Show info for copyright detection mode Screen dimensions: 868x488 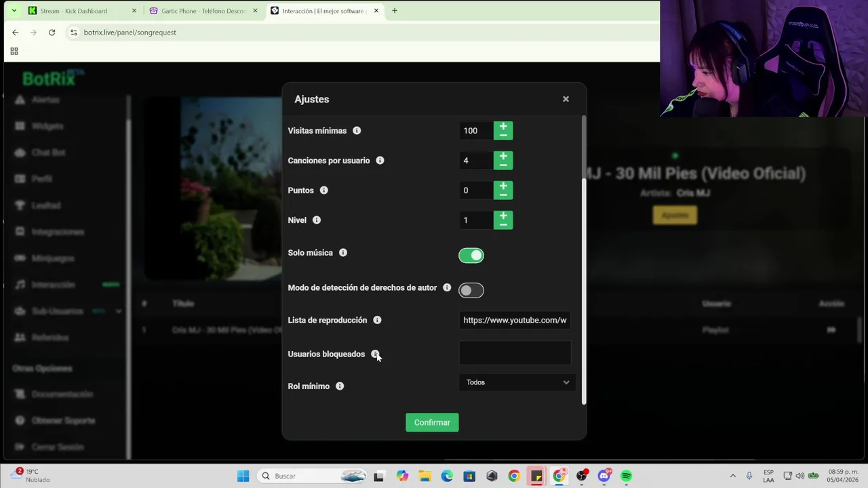(x=447, y=288)
